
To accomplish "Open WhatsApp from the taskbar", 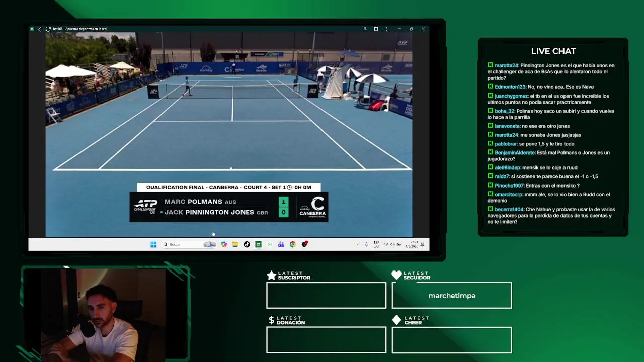I will [x=270, y=244].
